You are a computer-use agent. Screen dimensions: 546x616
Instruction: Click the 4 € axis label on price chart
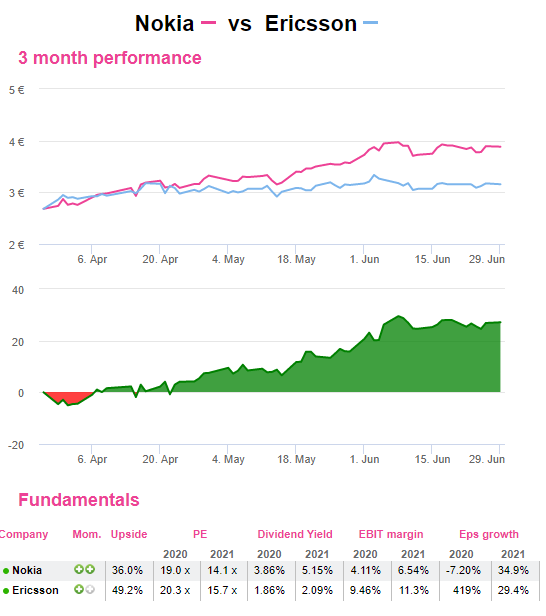16,142
